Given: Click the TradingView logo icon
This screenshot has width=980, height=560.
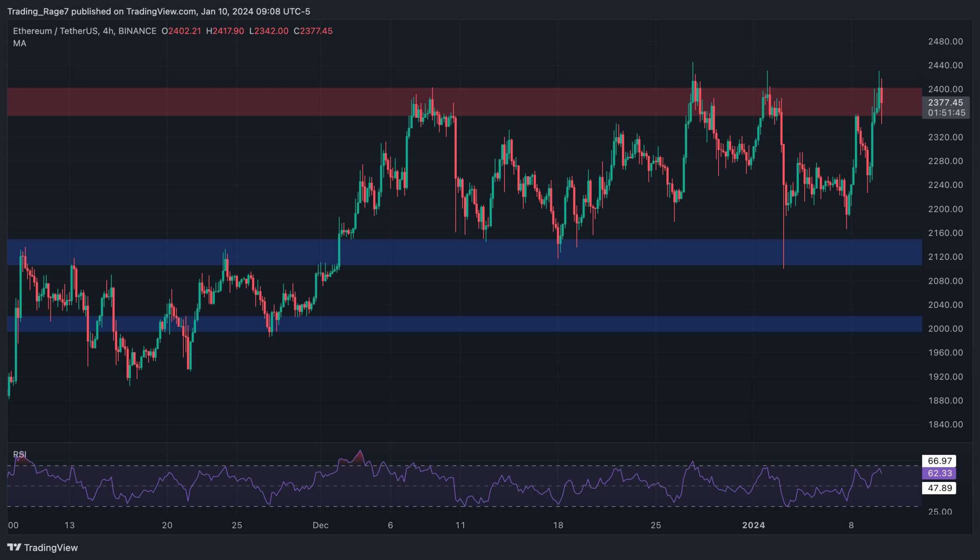Looking at the screenshot, I should click(15, 547).
